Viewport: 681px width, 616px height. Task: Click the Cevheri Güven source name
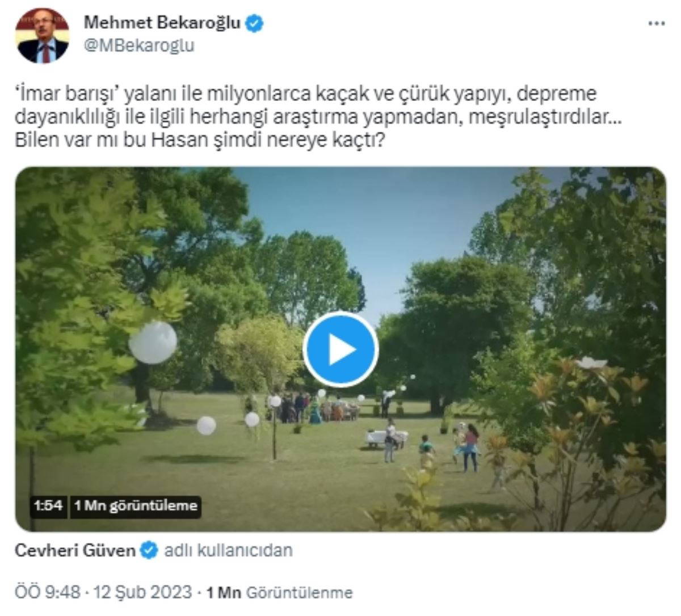point(75,550)
